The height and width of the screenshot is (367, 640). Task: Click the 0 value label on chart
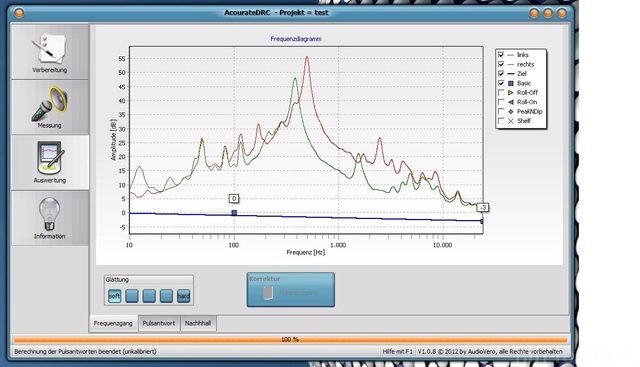coord(234,198)
